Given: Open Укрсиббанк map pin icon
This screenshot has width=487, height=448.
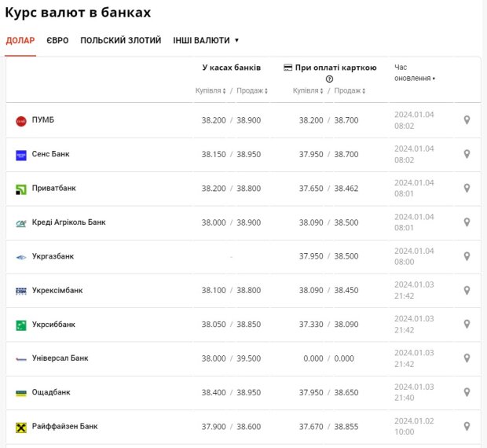Looking at the screenshot, I should (x=467, y=324).
